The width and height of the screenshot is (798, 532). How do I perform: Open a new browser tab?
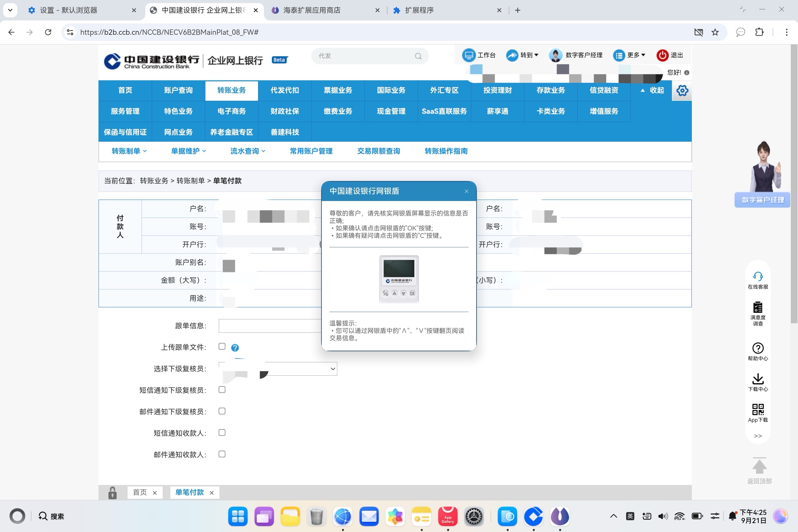[517, 10]
